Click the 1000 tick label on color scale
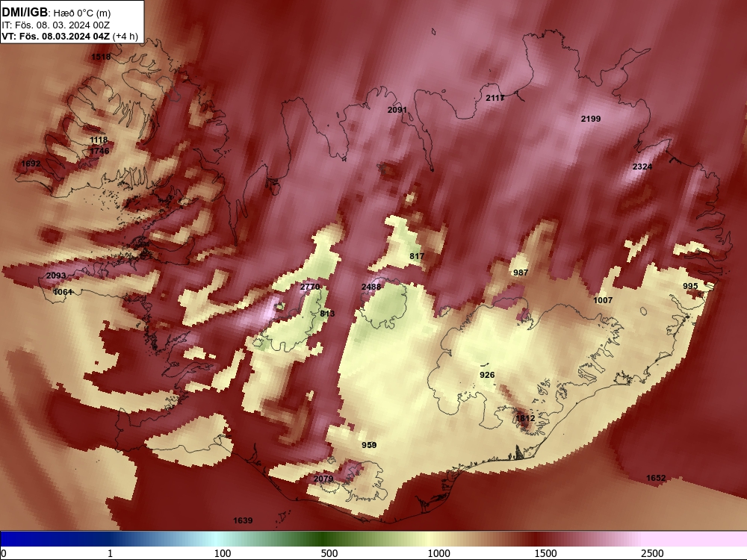Image resolution: width=747 pixels, height=560 pixels. [x=438, y=553]
